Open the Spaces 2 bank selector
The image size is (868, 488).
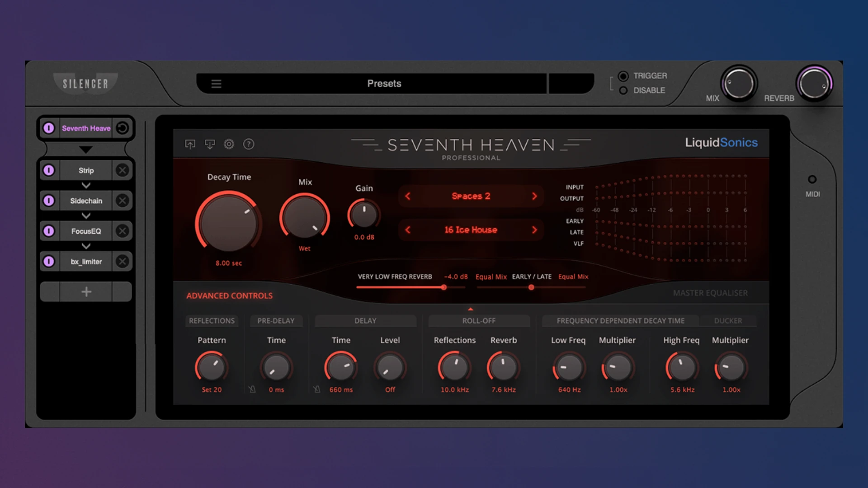click(471, 196)
